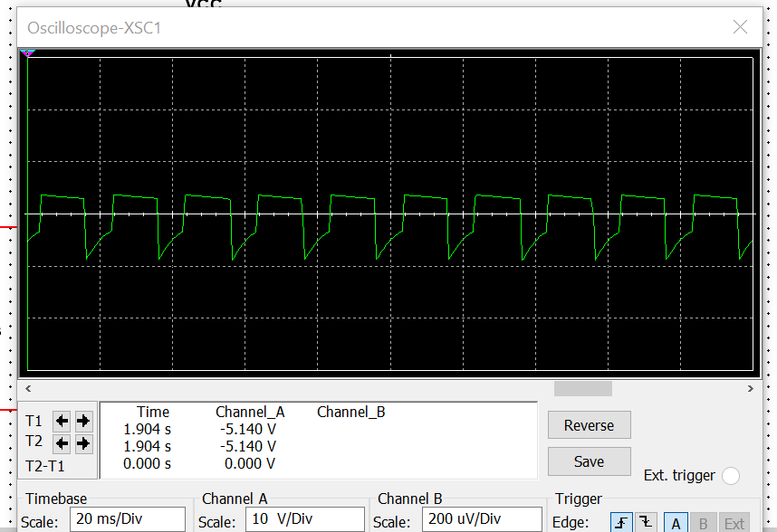Move cursor T2 right with arrow
This screenshot has height=532, width=777.
[83, 443]
